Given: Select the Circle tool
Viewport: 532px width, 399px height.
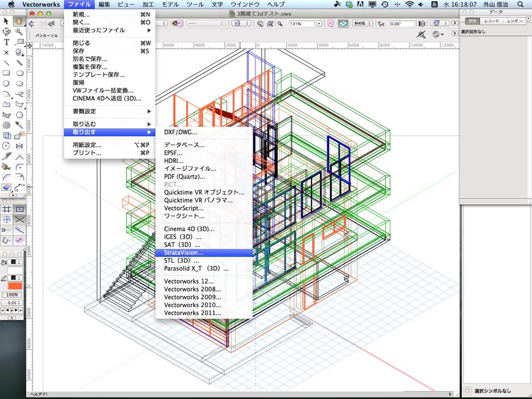Looking at the screenshot, I should pyautogui.click(x=6, y=84).
